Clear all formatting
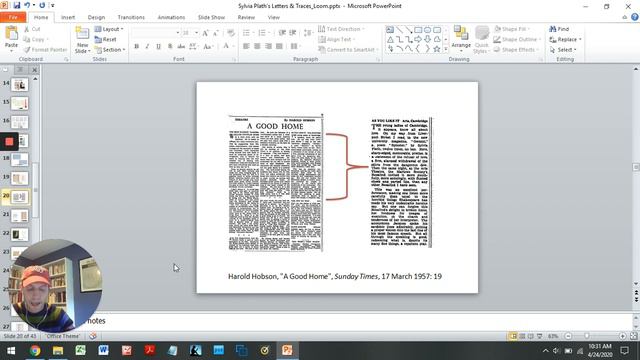The width and height of the screenshot is (640, 360). [231, 33]
